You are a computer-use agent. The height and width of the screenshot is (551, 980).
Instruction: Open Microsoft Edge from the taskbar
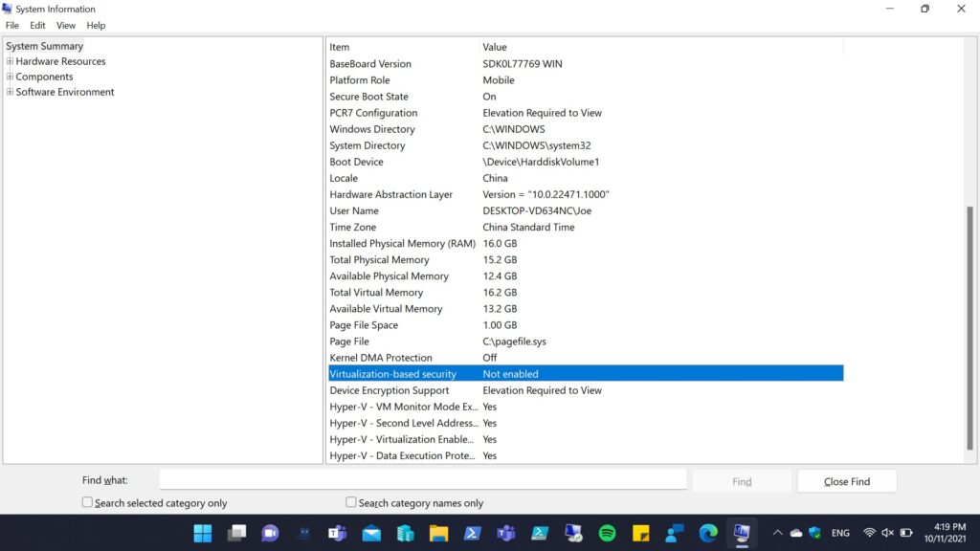(708, 533)
